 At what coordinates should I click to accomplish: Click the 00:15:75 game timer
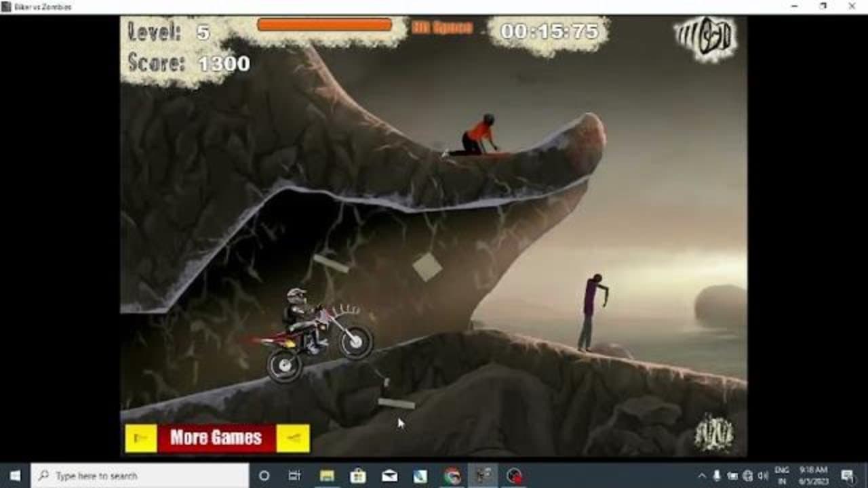549,32
